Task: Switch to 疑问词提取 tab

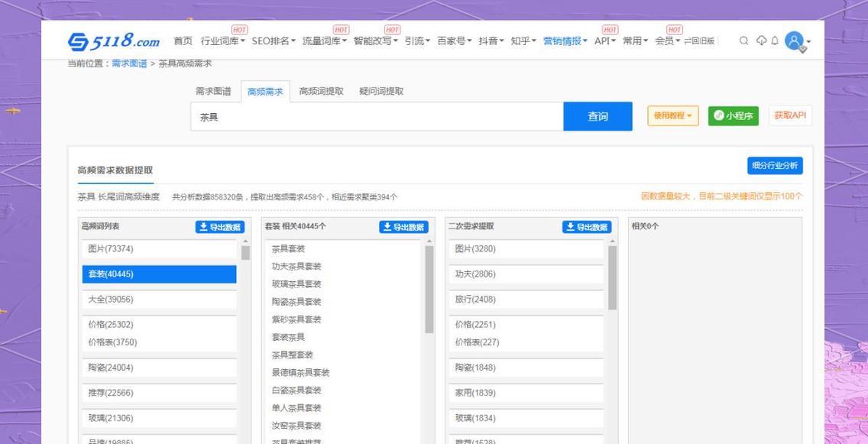Action: [381, 92]
